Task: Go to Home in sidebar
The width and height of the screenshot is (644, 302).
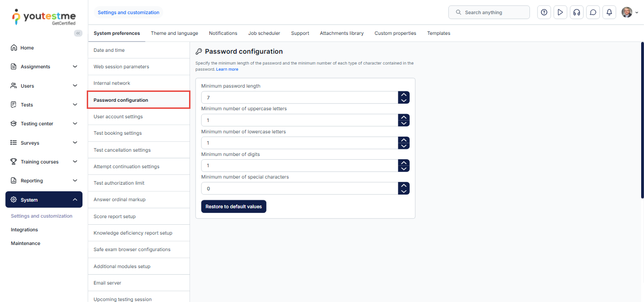Action: [27, 48]
